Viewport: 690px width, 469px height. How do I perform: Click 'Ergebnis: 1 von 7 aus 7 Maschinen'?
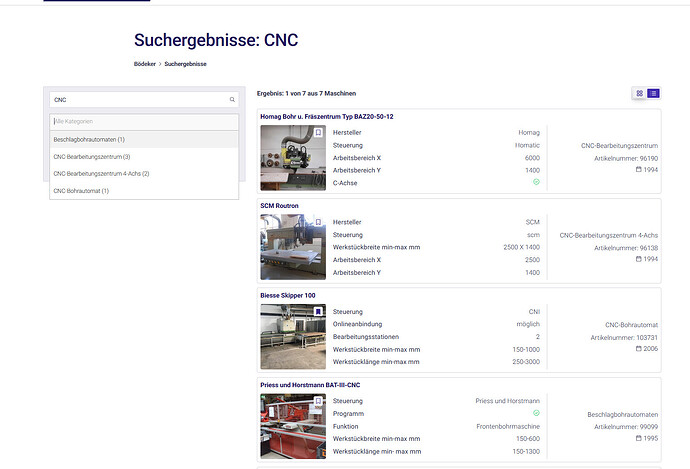coord(306,93)
